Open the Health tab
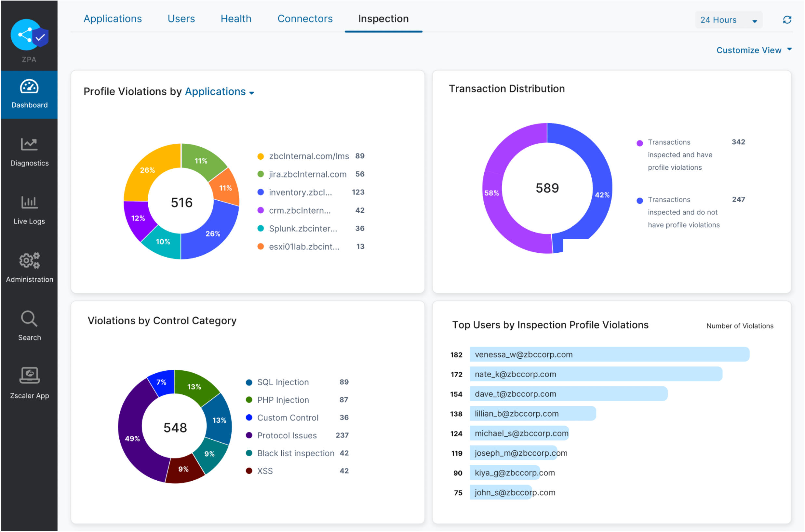This screenshot has height=532, width=805. pyautogui.click(x=236, y=19)
